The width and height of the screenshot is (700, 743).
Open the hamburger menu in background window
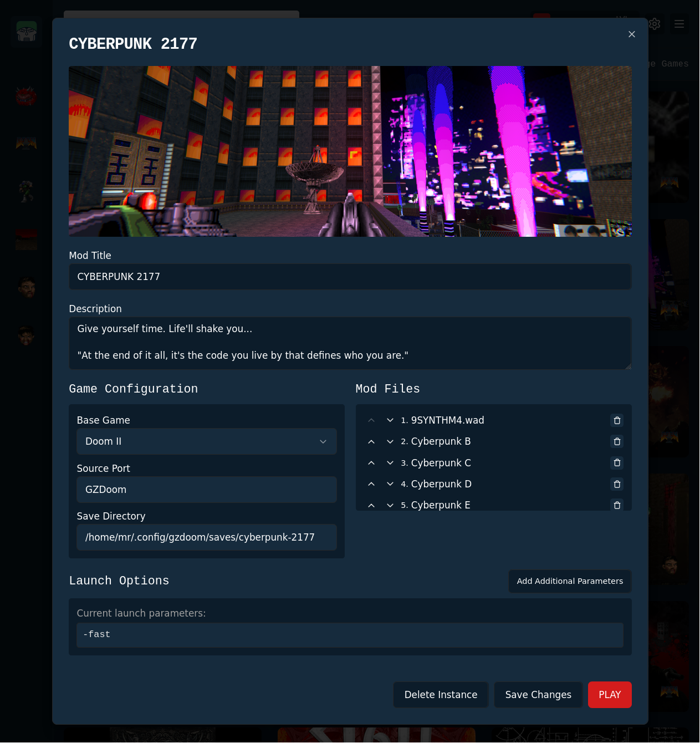[x=679, y=24]
